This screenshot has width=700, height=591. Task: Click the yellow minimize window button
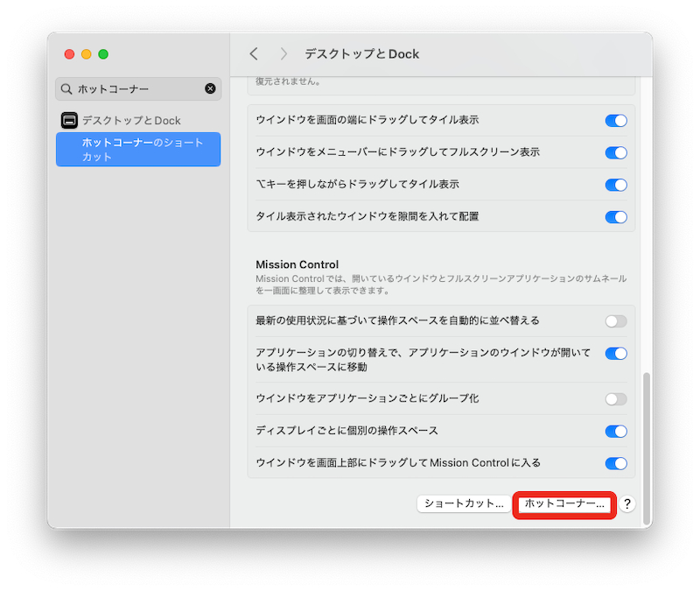click(86, 54)
